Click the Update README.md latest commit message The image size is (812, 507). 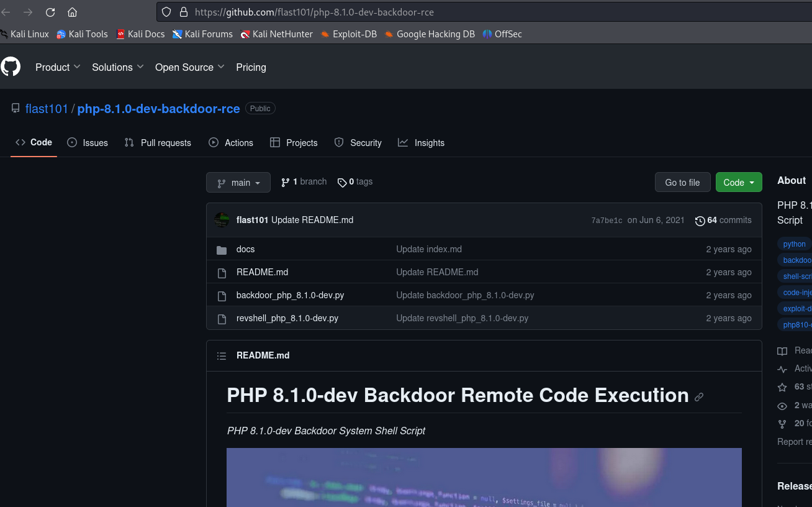point(312,220)
